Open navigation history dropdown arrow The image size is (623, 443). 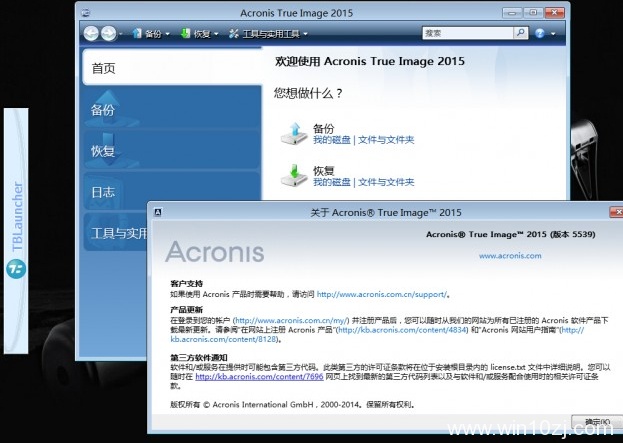(121, 34)
